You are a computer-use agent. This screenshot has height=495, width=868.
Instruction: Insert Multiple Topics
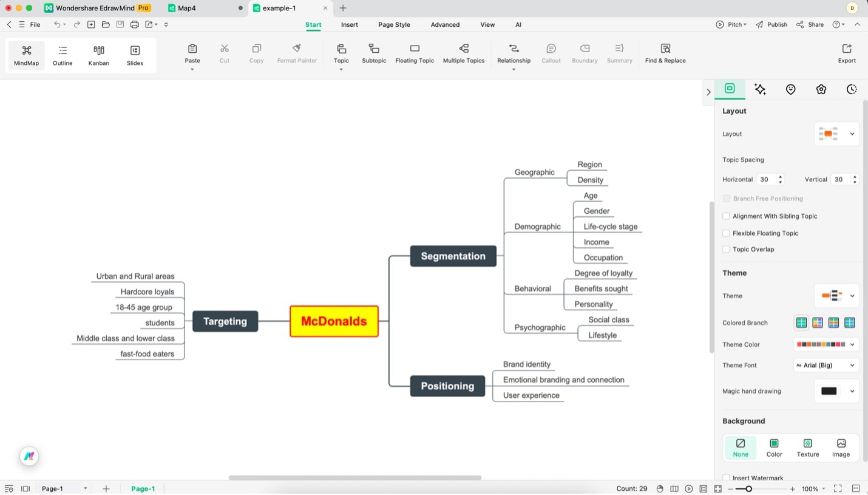coord(464,53)
